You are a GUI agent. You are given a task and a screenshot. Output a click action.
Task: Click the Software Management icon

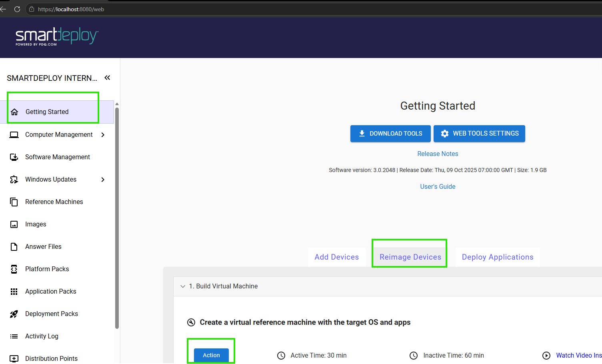point(14,157)
